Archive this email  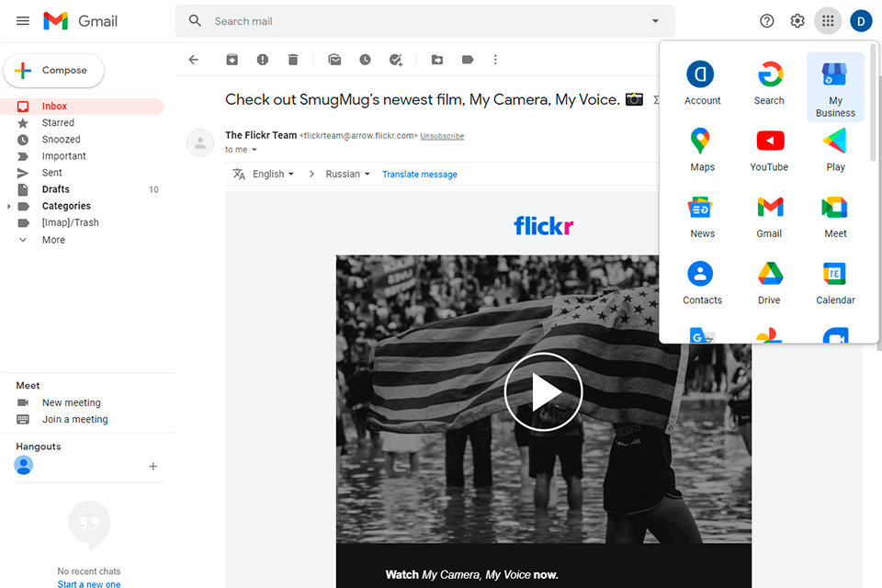pyautogui.click(x=232, y=60)
